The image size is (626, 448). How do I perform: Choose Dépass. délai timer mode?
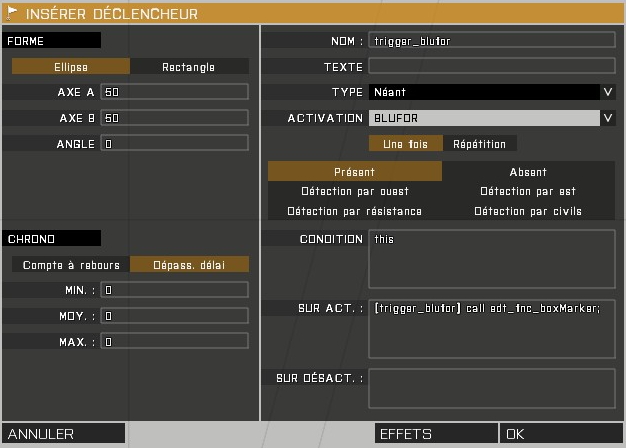pyautogui.click(x=189, y=265)
